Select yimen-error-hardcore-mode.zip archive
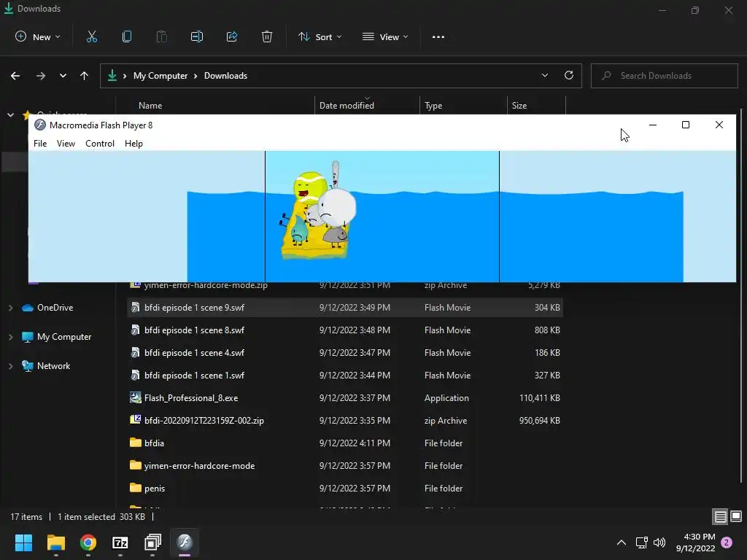This screenshot has height=560, width=747. pyautogui.click(x=345, y=286)
